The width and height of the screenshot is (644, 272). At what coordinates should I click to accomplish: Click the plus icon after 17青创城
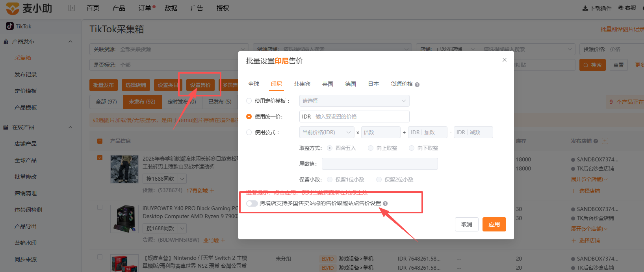[212, 191]
